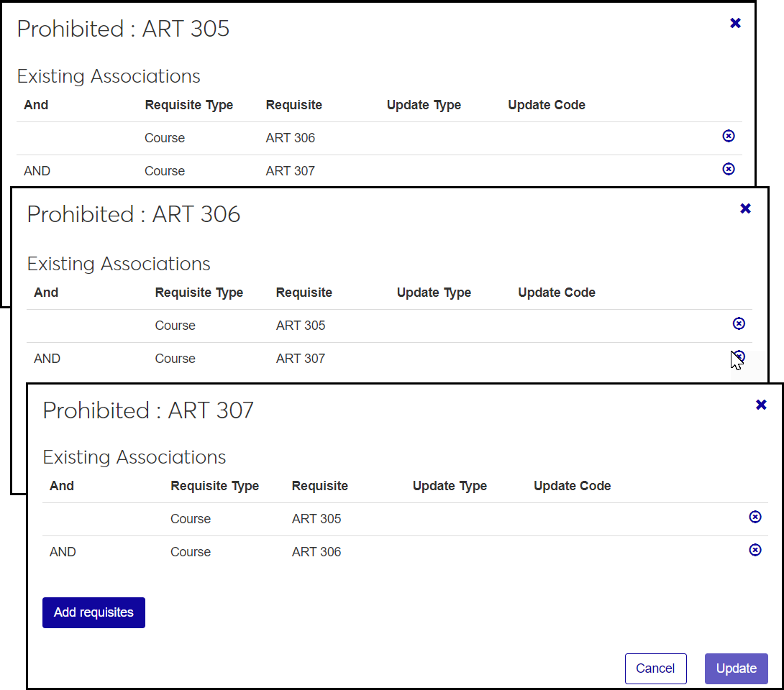Viewport: 784px width, 690px height.
Task: Delete ART 307 row in ART 305 dialog
Action: click(728, 169)
